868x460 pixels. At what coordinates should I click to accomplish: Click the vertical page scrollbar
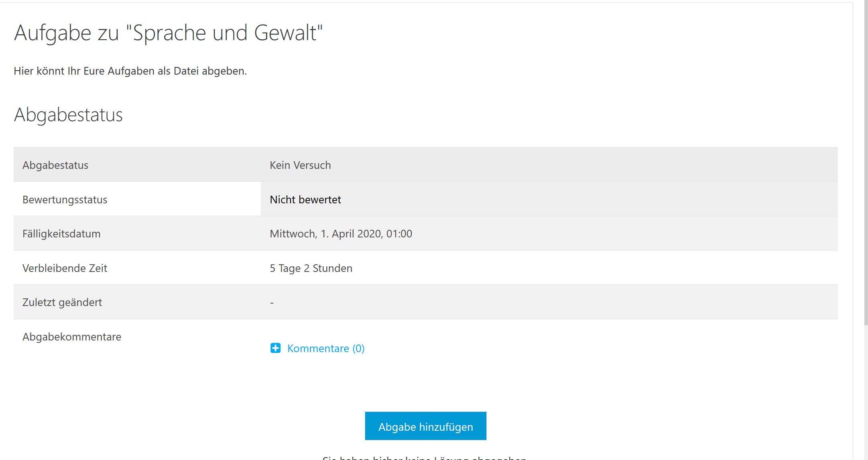coord(866,160)
